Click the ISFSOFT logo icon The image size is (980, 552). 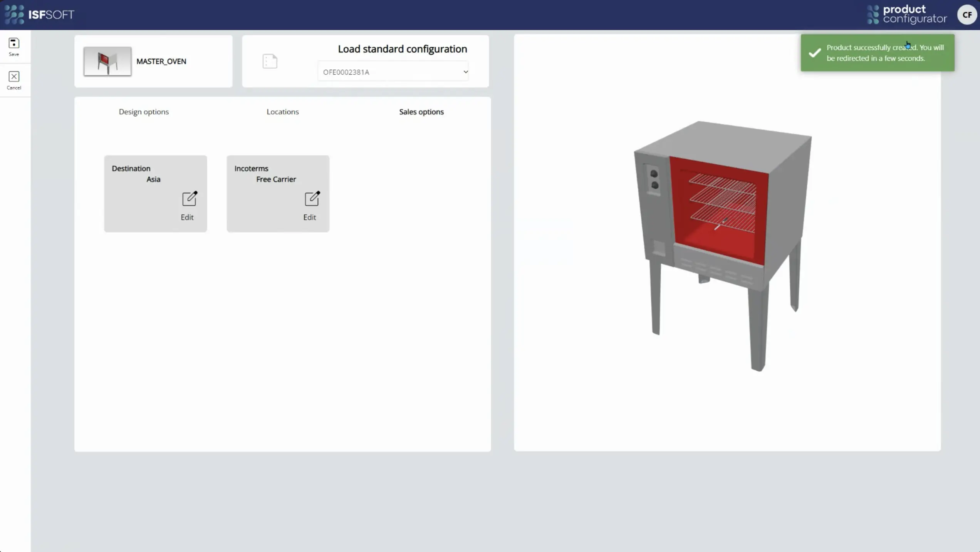(x=14, y=15)
